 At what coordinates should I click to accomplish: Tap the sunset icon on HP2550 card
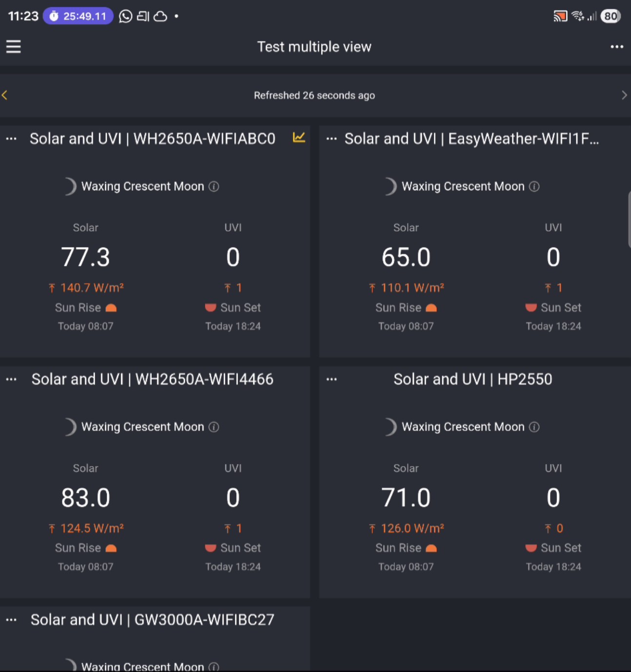[x=530, y=548]
